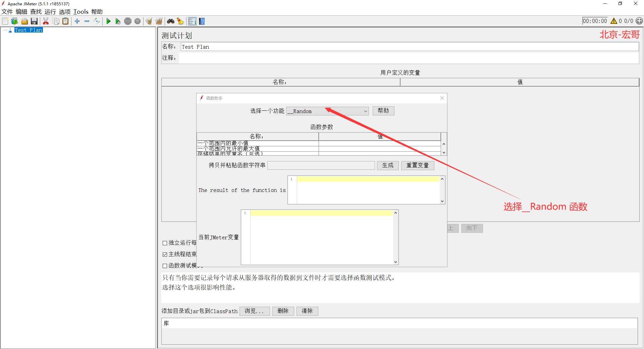Collapse all nodes with minus icon

coord(87,21)
